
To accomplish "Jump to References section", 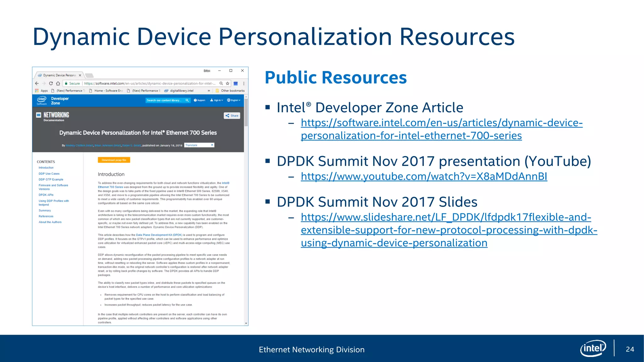I will [x=46, y=217].
